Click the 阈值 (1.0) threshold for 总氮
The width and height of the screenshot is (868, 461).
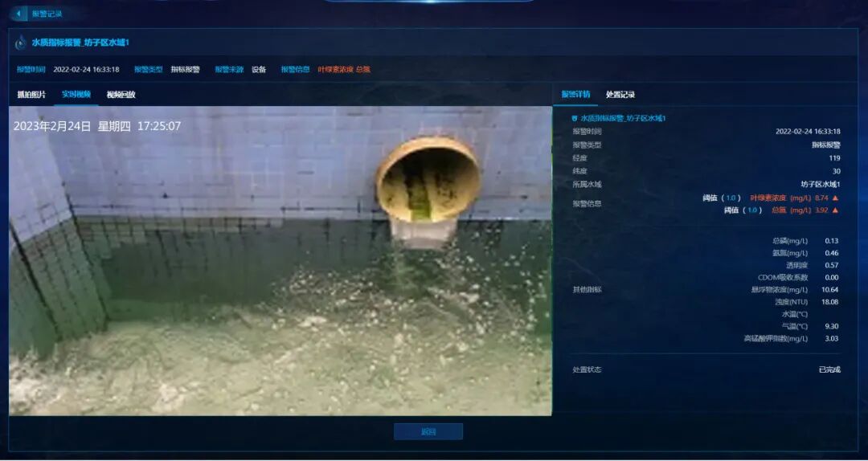(743, 210)
